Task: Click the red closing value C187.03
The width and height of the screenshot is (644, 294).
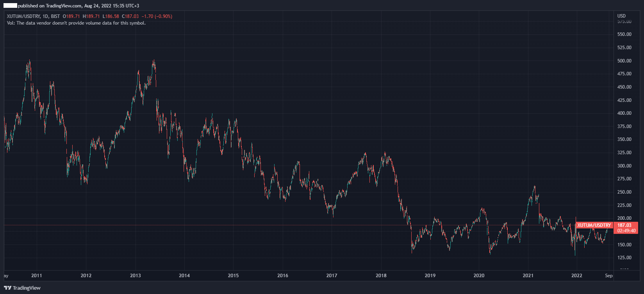Action: click(x=130, y=16)
